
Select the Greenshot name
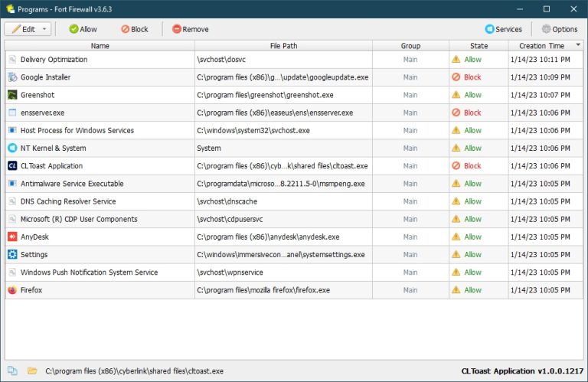click(38, 95)
